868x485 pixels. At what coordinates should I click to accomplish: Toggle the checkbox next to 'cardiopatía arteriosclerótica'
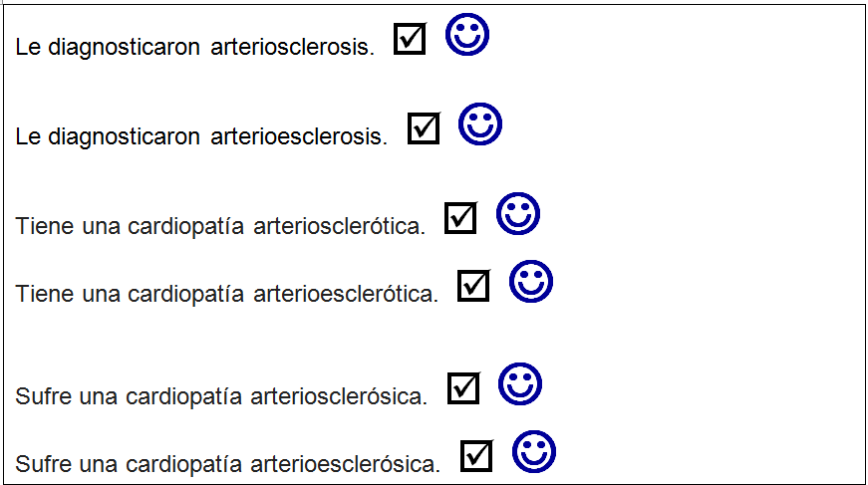[x=460, y=218]
